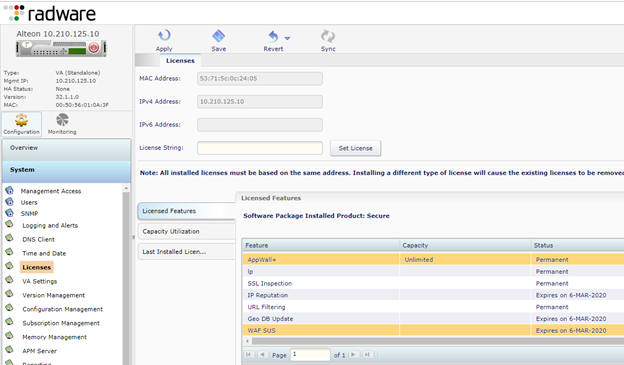Sort by the Status column header
624x365 pixels.
[x=577, y=245]
